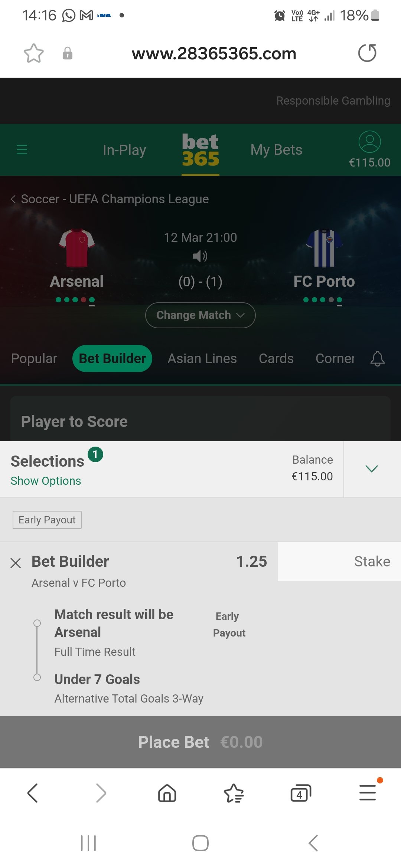Open the account profile icon
Image resolution: width=401 pixels, height=868 pixels.
369,142
